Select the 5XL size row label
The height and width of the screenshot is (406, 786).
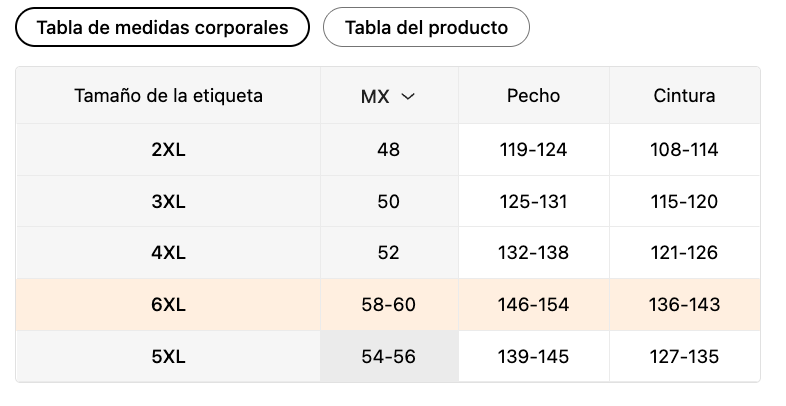pyautogui.click(x=168, y=356)
